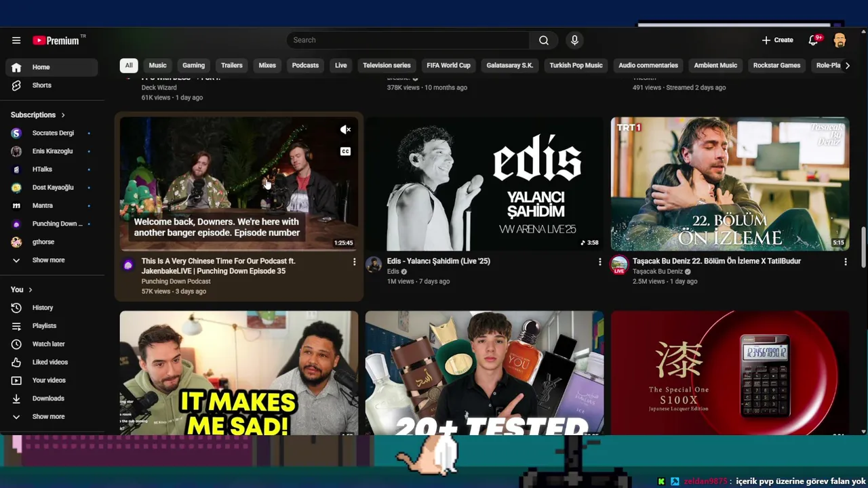Select the Mixes filter chip
Screen dimensions: 868x488
267,66
